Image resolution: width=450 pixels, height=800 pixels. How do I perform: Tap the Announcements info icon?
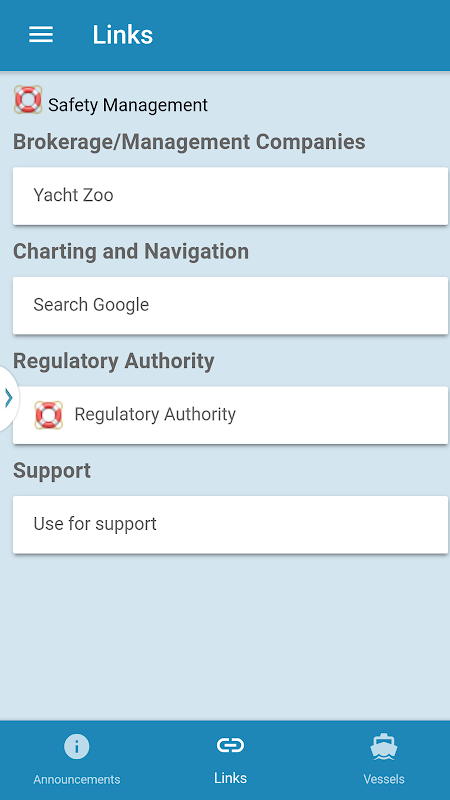point(77,747)
